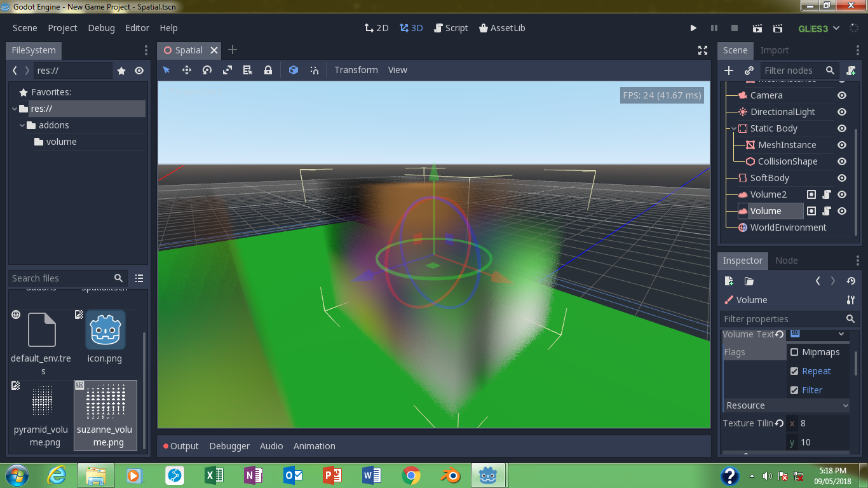The width and height of the screenshot is (868, 488).
Task: Switch to 2D workspace
Action: coord(376,28)
